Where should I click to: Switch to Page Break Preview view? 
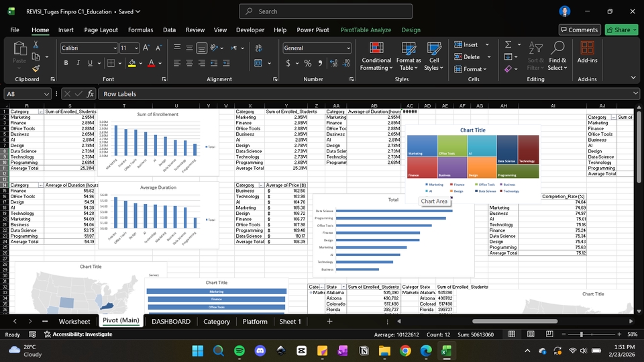549,334
